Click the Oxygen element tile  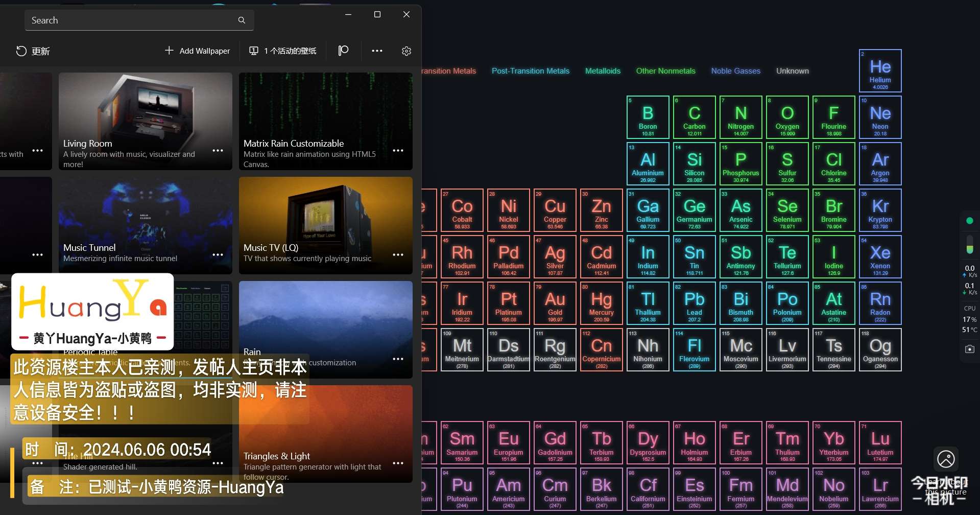(787, 117)
